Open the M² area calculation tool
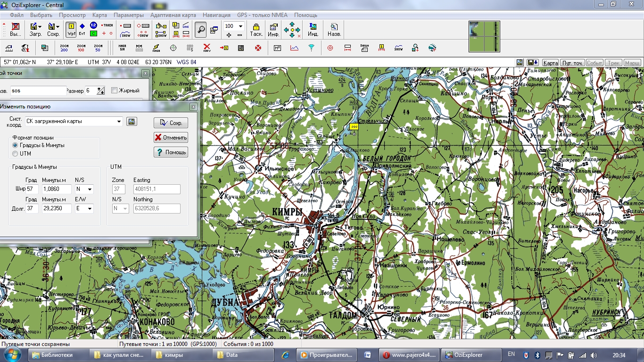The height and width of the screenshot is (362, 644). coord(277,48)
